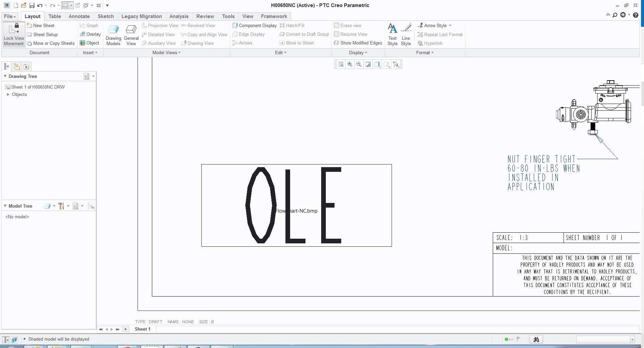Create a General View

click(x=131, y=35)
